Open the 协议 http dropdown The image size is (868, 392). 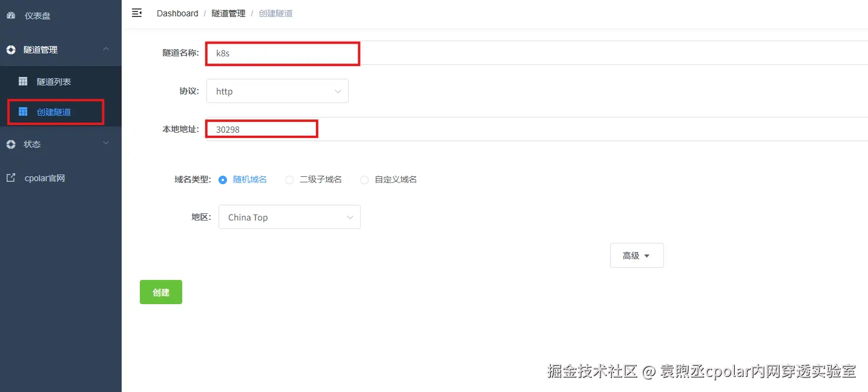coord(277,91)
